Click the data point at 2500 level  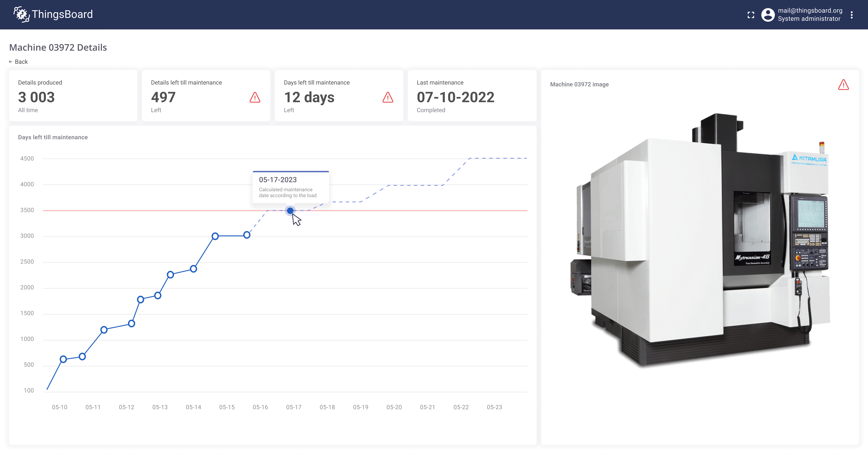[x=193, y=269]
